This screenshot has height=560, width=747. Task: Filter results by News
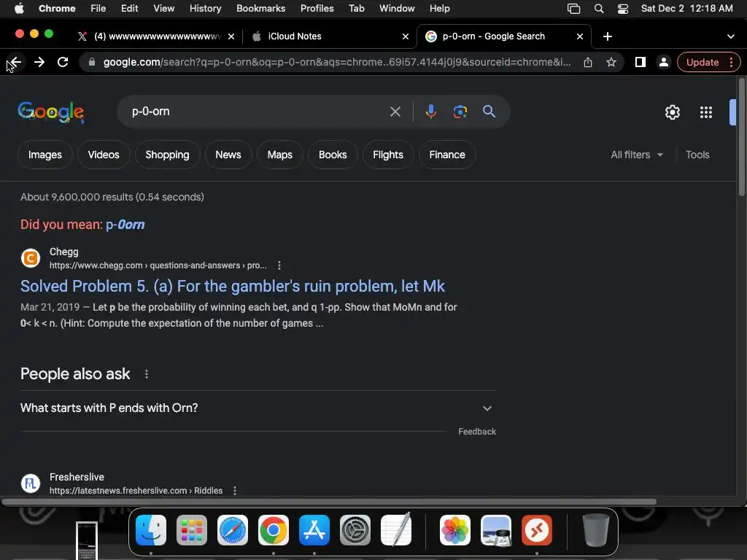(228, 155)
